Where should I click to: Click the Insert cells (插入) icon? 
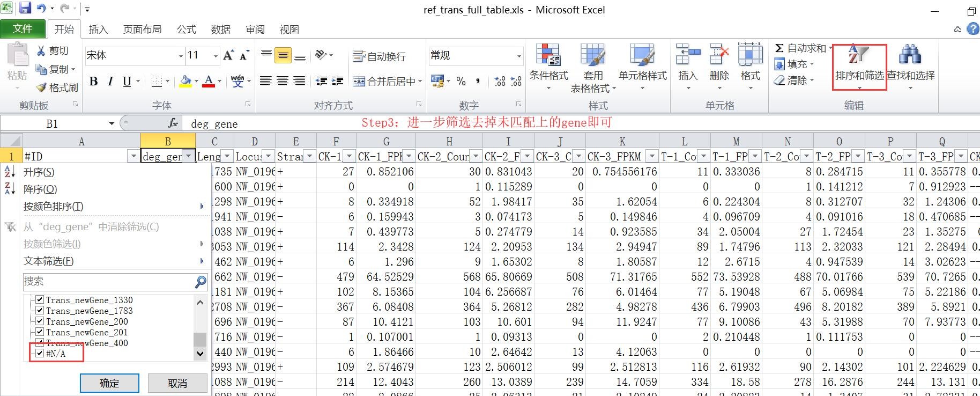click(x=688, y=55)
